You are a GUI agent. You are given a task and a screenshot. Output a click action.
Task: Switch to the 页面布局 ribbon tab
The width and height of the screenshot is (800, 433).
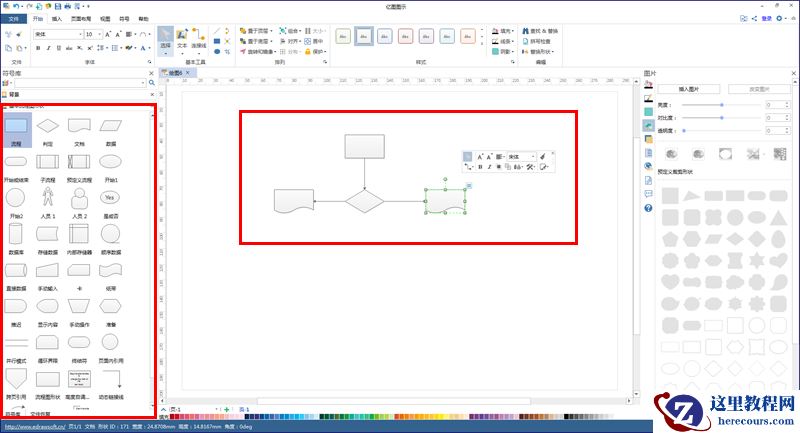point(81,19)
